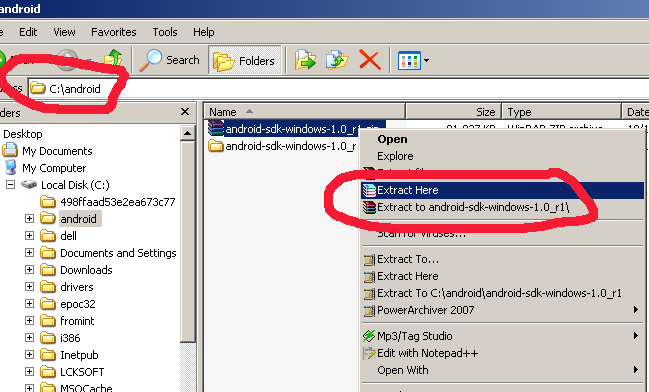
Task: Click the Mp3/Tag Studio green icon
Action: (x=368, y=336)
